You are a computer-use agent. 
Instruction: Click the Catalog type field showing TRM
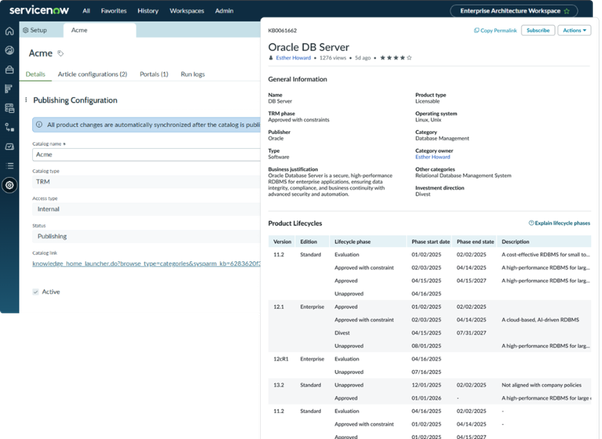click(146, 182)
